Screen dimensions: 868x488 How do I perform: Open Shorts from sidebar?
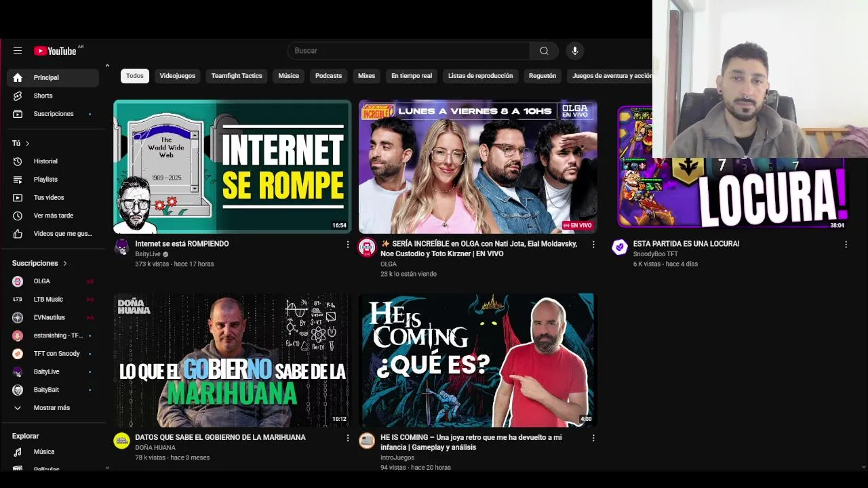(x=53, y=96)
